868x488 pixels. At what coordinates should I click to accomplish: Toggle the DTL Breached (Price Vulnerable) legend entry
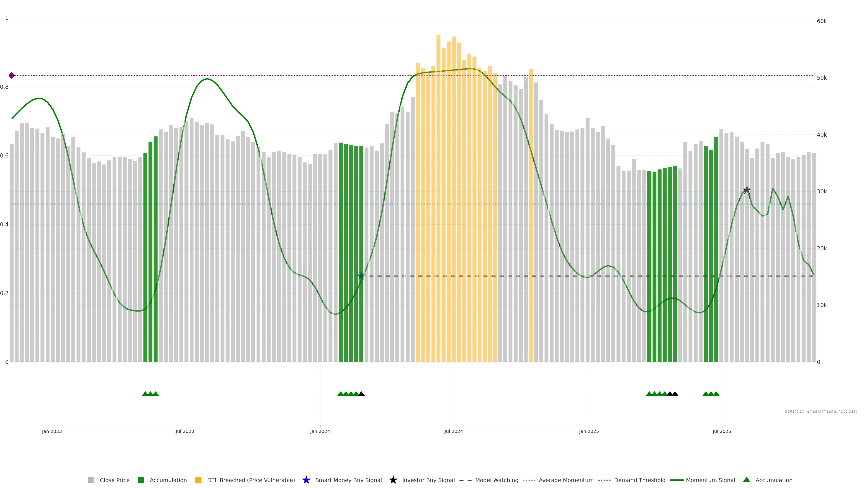click(251, 480)
